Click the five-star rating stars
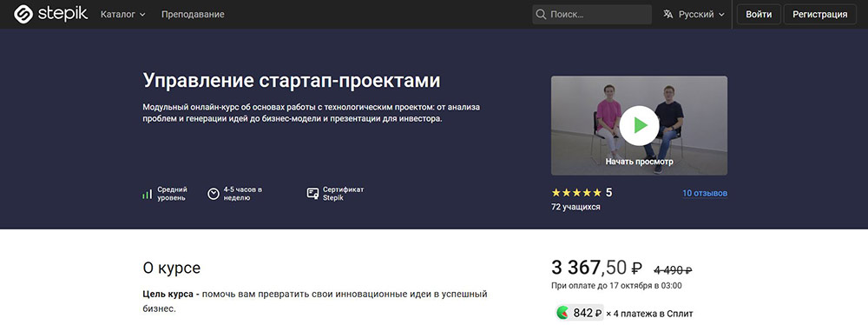 (576, 193)
